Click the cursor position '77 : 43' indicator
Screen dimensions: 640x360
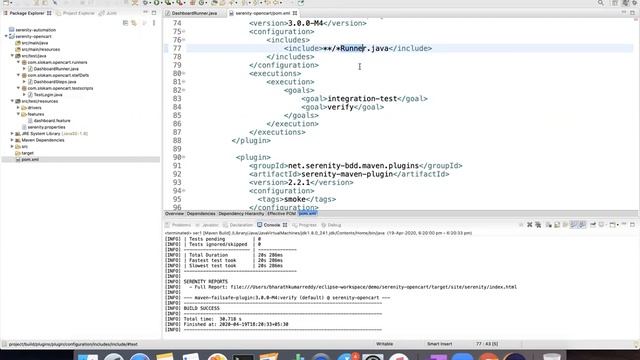pyautogui.click(x=487, y=344)
